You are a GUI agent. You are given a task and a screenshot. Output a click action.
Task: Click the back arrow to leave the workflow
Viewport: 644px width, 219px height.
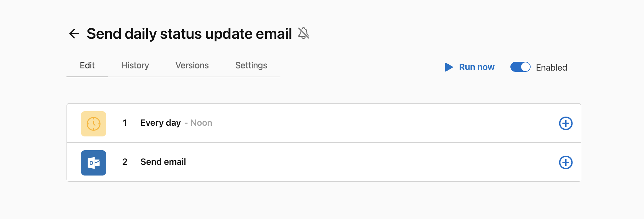click(x=74, y=34)
